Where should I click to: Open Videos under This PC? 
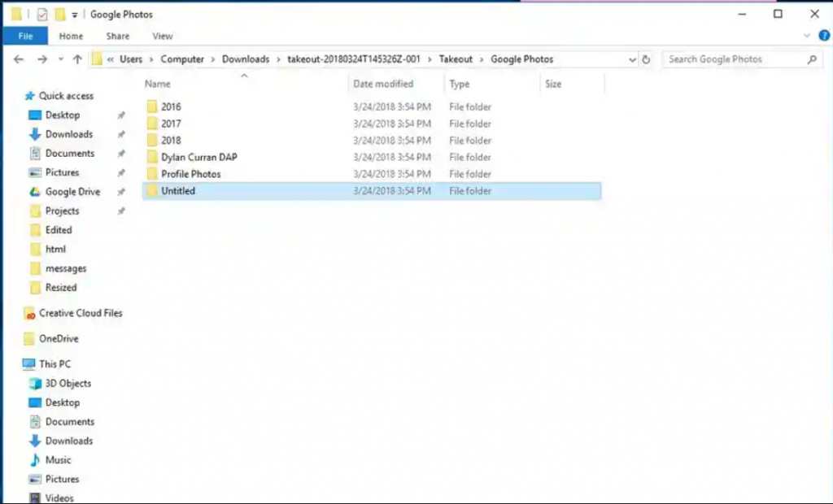pos(59,498)
